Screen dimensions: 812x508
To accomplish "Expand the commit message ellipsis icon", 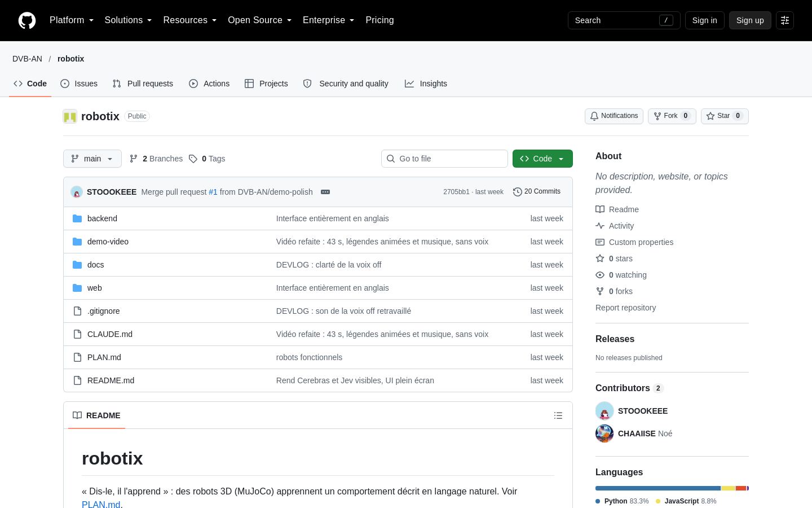I will (x=325, y=192).
